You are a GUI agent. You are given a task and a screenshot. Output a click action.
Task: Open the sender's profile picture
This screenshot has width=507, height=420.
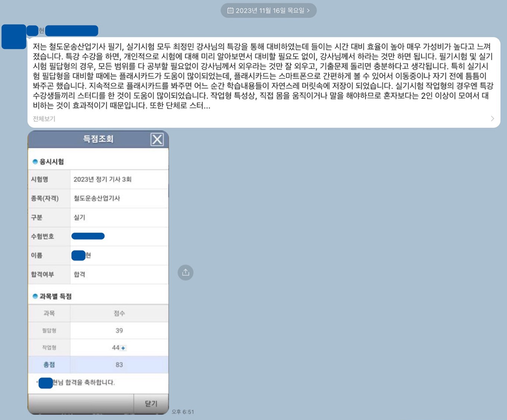pyautogui.click(x=14, y=37)
